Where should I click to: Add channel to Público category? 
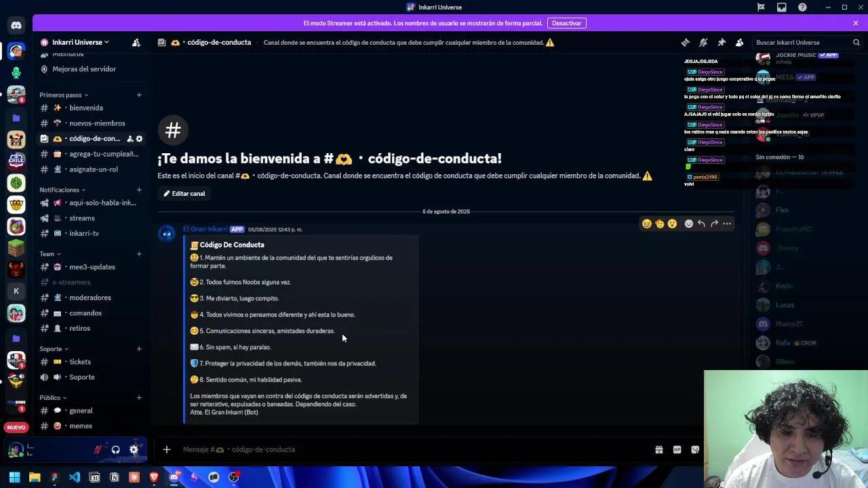click(x=139, y=398)
